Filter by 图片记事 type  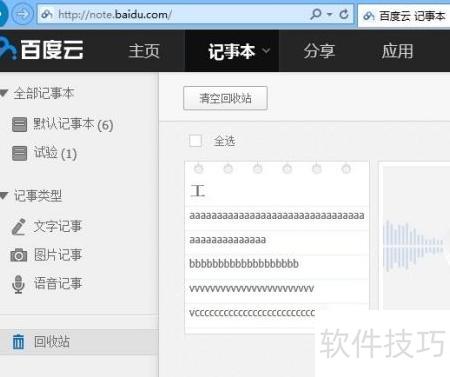57,255
